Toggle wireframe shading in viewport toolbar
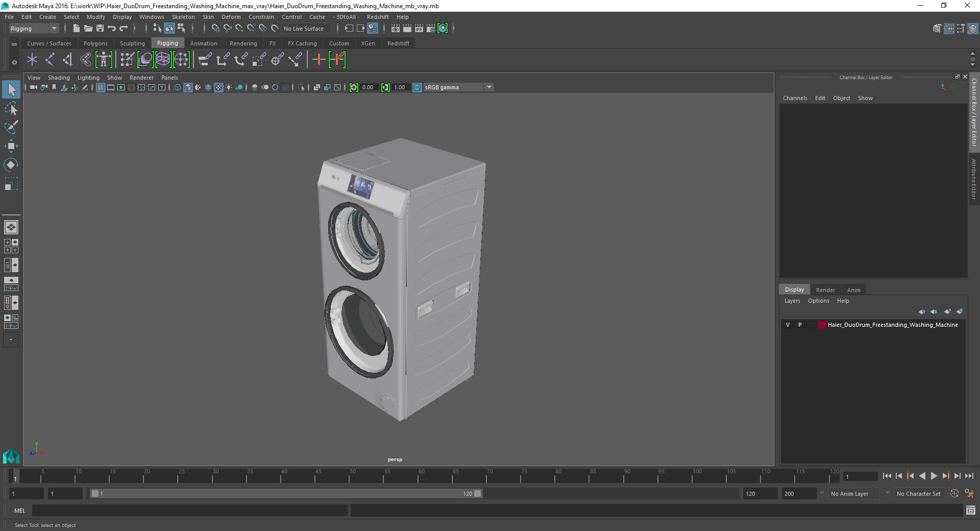Screen dimensions: 980x531 (x=178, y=87)
